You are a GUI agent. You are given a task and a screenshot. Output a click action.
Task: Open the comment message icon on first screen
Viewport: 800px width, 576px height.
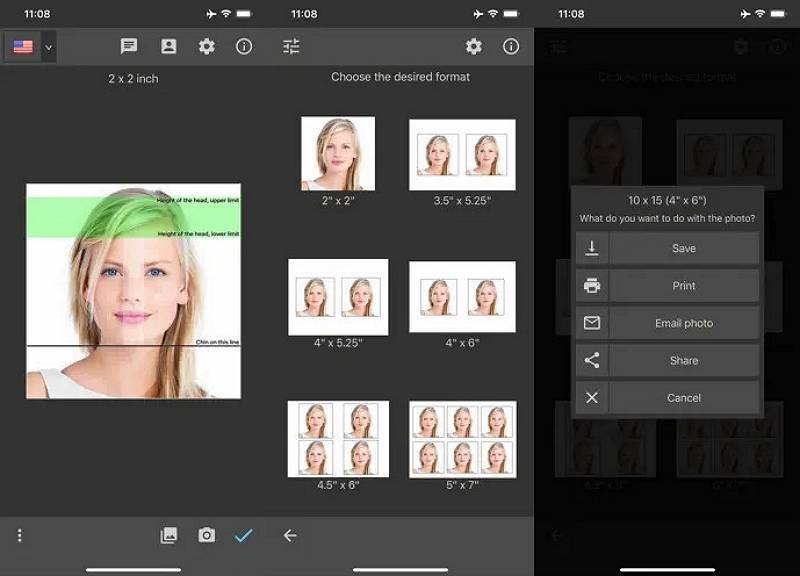coord(129,46)
